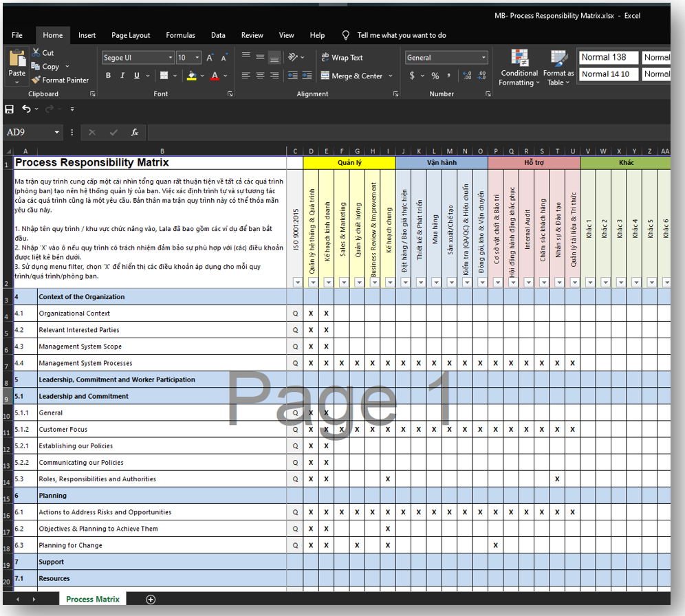This screenshot has width=685, height=616.
Task: Click Center horizontal alignment icon
Action: [x=260, y=76]
